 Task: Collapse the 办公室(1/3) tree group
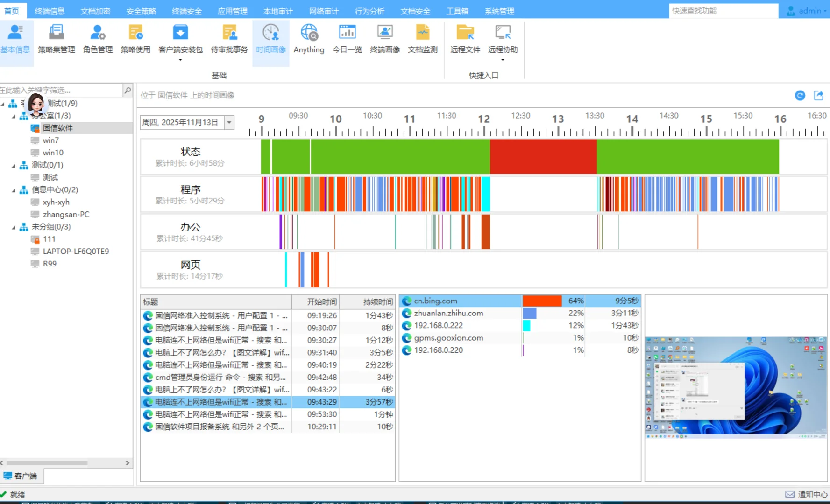(14, 116)
